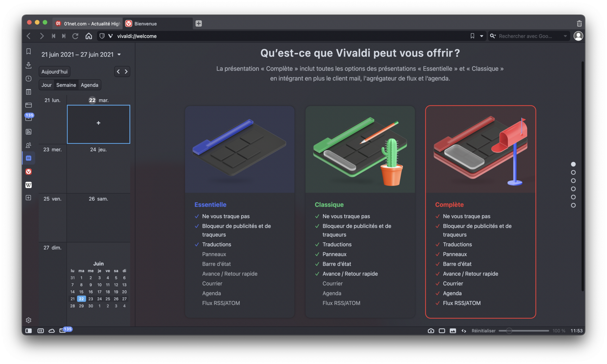Viewport: 607px width, 364px height.
Task: Open the sync cloud status icon
Action: 52,331
